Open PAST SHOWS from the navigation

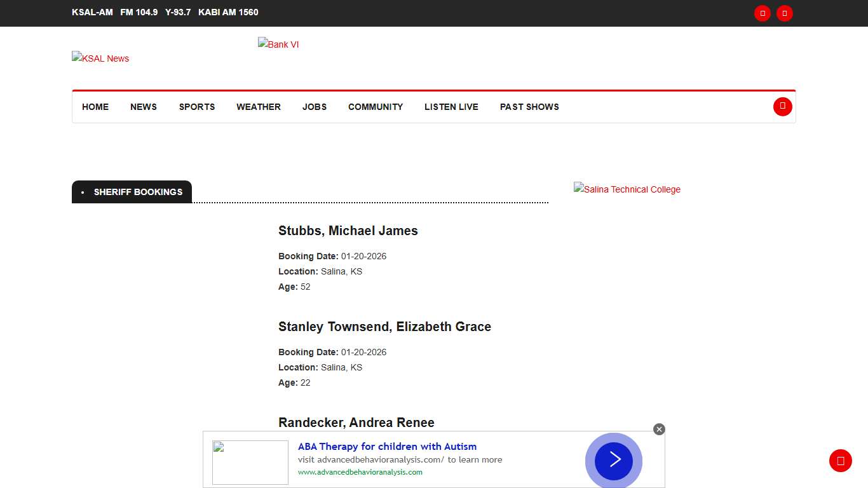point(529,107)
